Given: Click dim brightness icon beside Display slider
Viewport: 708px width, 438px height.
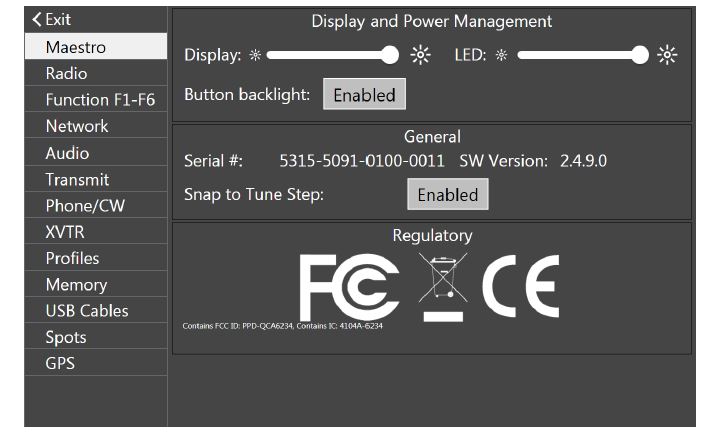Looking at the screenshot, I should click(255, 55).
